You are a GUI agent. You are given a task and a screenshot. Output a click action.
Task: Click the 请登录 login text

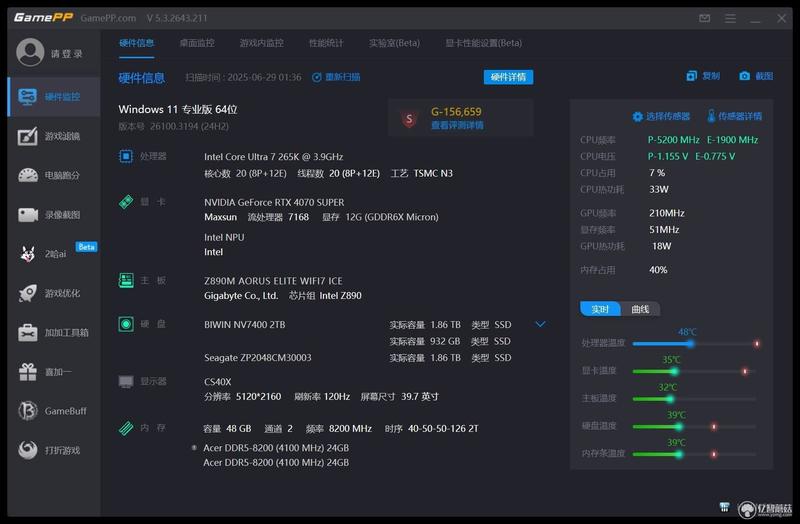(x=66, y=54)
